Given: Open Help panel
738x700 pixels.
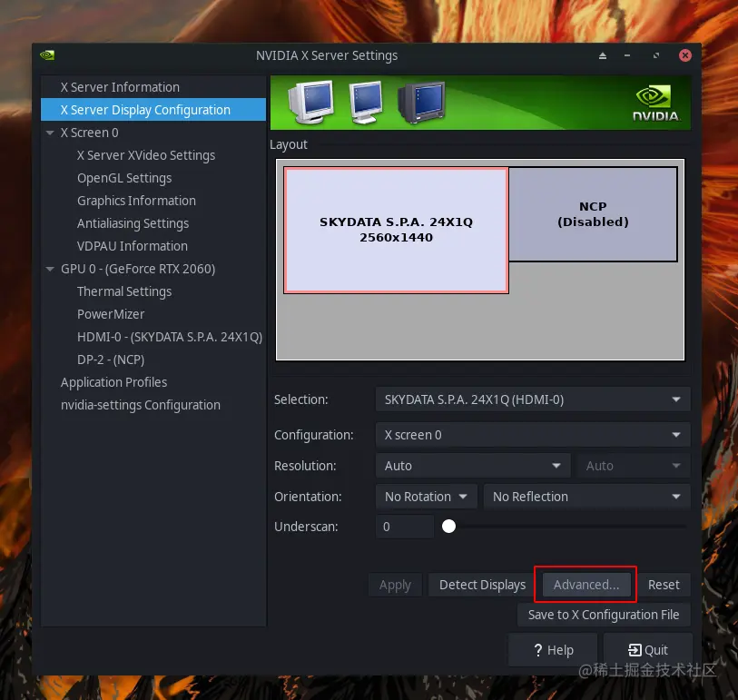Looking at the screenshot, I should 553,650.
